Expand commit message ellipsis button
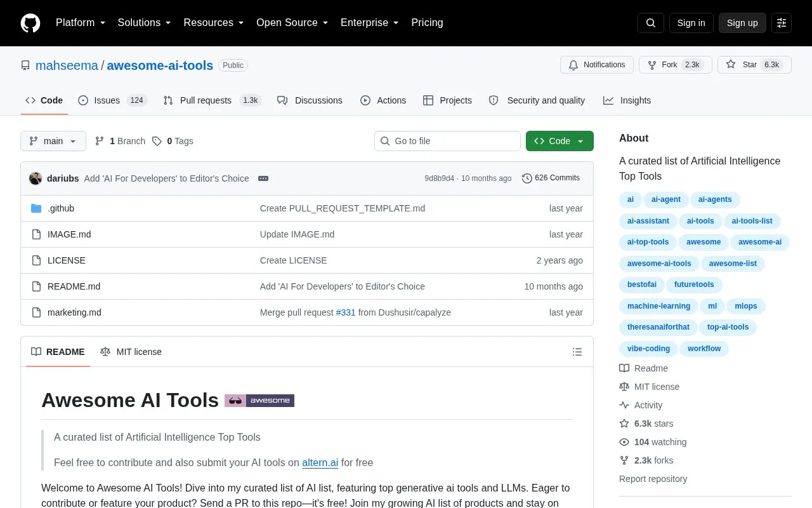Image resolution: width=812 pixels, height=508 pixels. (263, 178)
